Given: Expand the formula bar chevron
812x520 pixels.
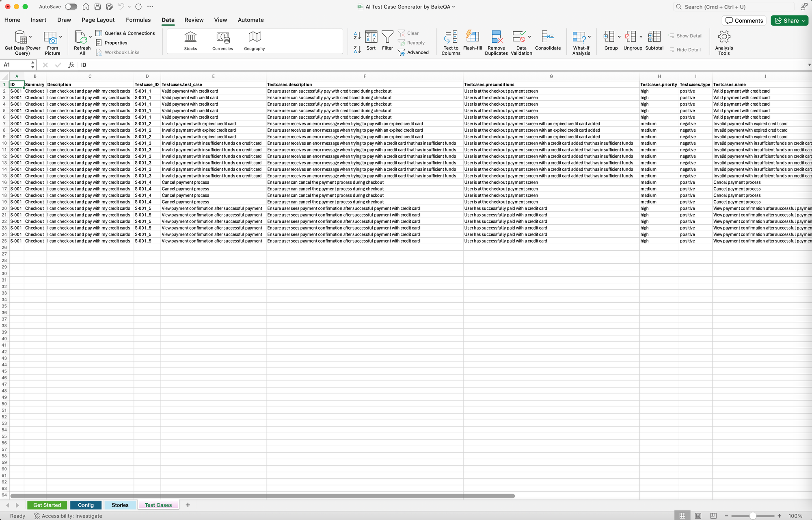Looking at the screenshot, I should (x=809, y=65).
